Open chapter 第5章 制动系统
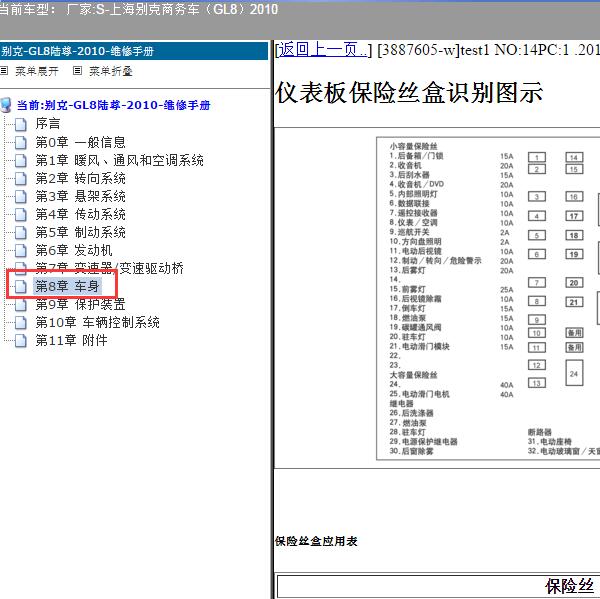600x599 pixels. pyautogui.click(x=80, y=232)
